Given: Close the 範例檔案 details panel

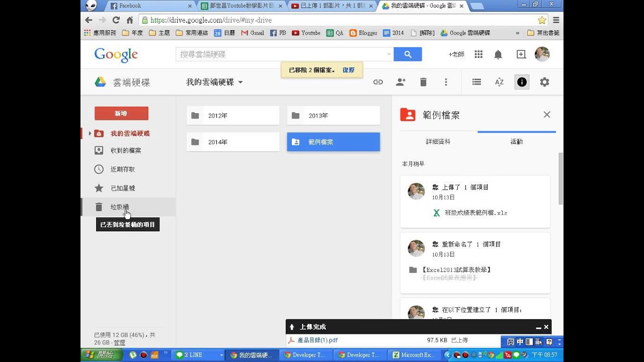Looking at the screenshot, I should pyautogui.click(x=547, y=115).
